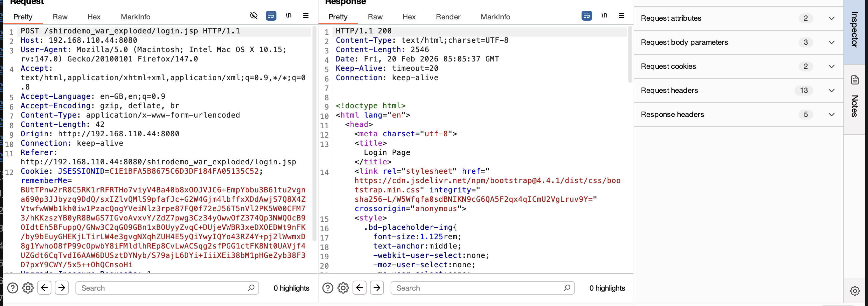Click the Request body parameters section header
The image size is (868, 306).
684,42
